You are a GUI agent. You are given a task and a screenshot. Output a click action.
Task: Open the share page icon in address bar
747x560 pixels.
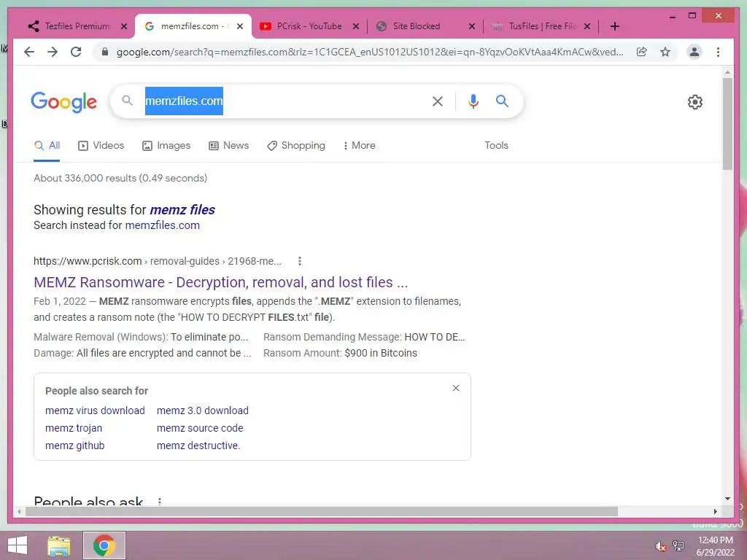click(x=642, y=52)
